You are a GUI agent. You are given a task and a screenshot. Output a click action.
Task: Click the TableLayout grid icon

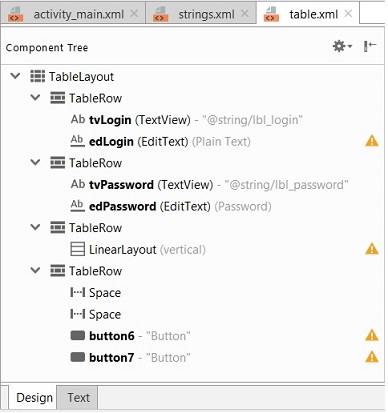37,76
